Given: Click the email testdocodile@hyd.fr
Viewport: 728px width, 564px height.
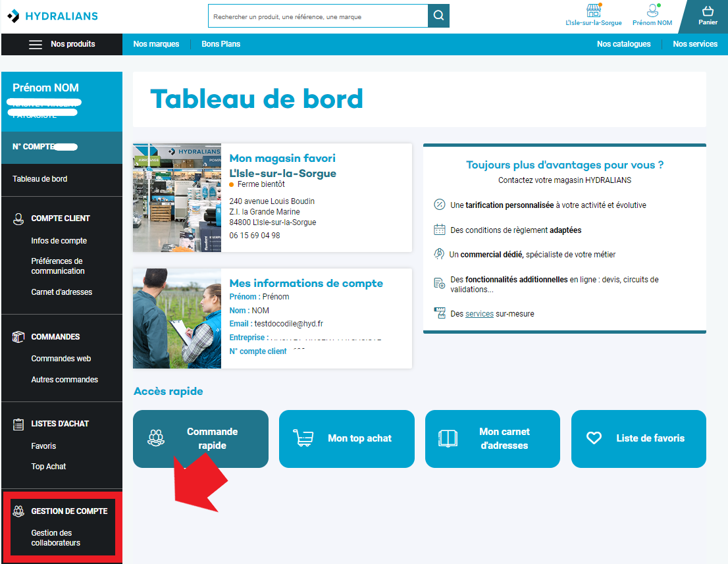Looking at the screenshot, I should pos(289,324).
